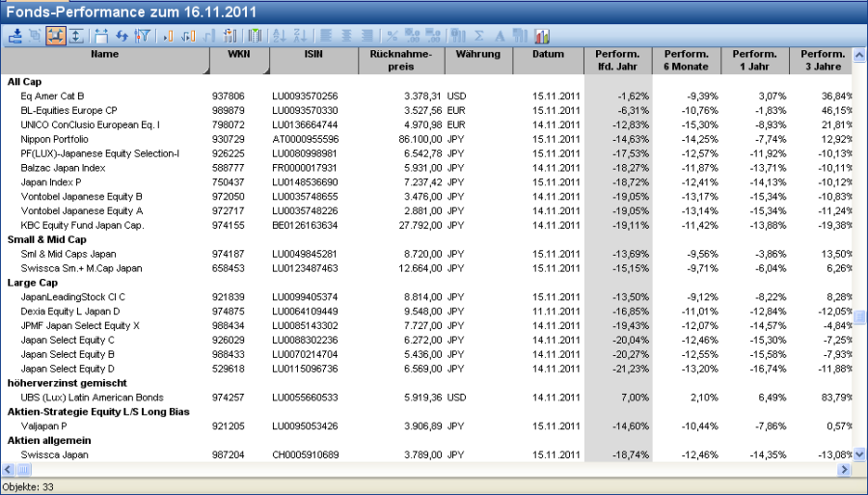Click the Währung column header

pyautogui.click(x=478, y=61)
